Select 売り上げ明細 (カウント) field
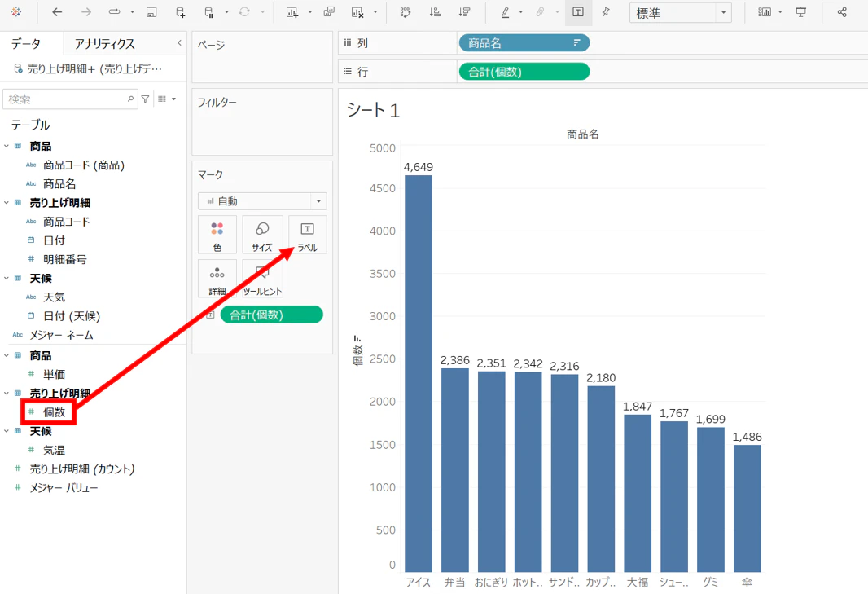Viewport: 868px width, 594px height. pyautogui.click(x=82, y=469)
